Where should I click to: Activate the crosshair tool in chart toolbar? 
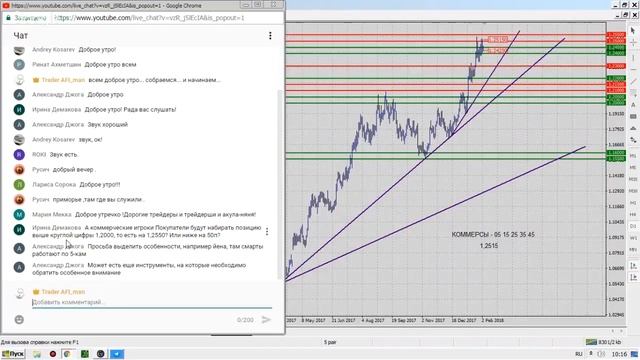coord(633,43)
